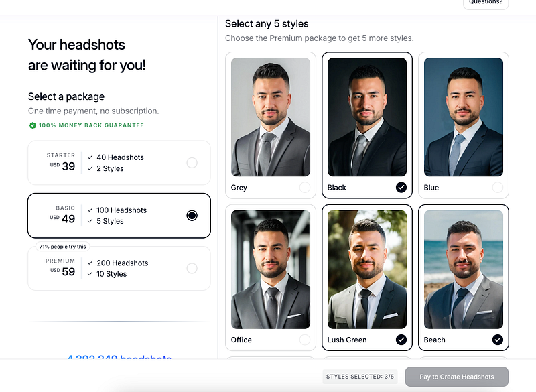Uncheck the Black style checkmark
Image resolution: width=536 pixels, height=392 pixels.
tap(401, 188)
